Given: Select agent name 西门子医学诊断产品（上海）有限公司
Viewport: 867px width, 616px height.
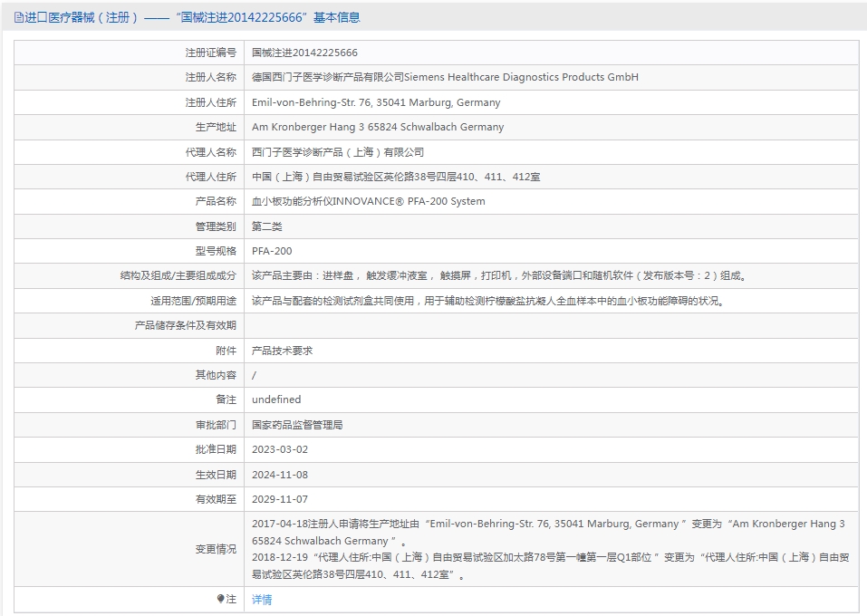Looking at the screenshot, I should coord(338,152).
